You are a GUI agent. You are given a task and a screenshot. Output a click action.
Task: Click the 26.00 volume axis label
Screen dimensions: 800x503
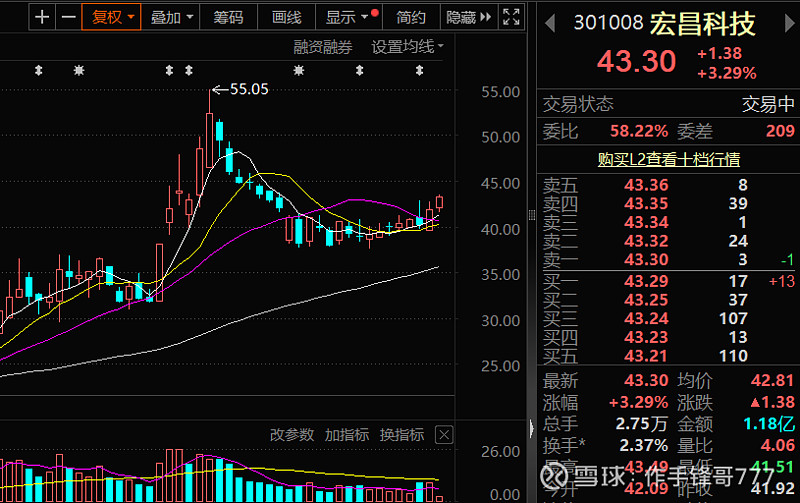coord(501,451)
